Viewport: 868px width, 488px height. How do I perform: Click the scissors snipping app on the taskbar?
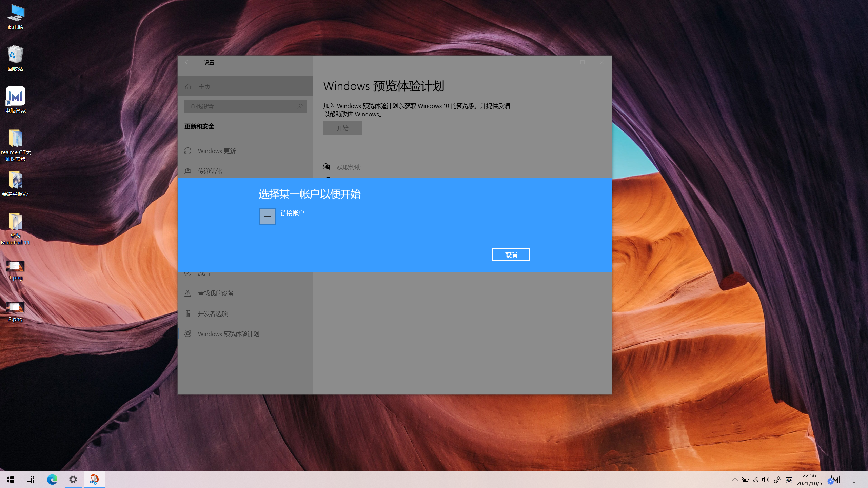94,480
